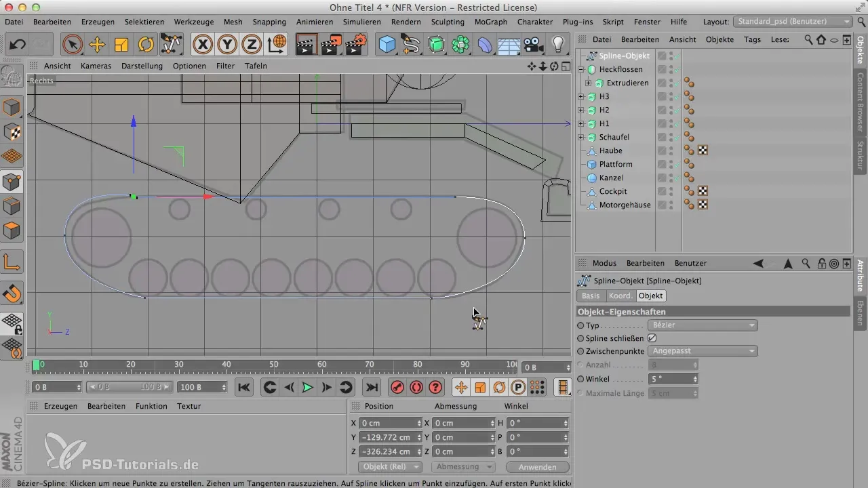Image resolution: width=868 pixels, height=488 pixels.
Task: Switch to the Basis tab
Action: (591, 296)
